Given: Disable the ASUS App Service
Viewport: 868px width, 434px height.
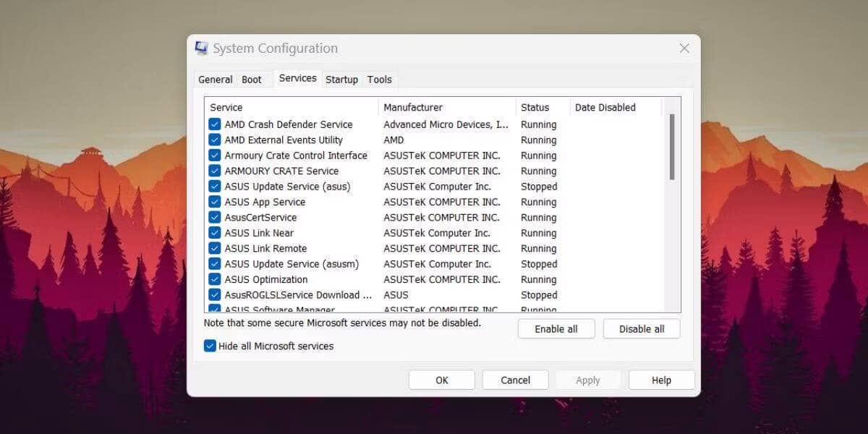Looking at the screenshot, I should click(215, 202).
